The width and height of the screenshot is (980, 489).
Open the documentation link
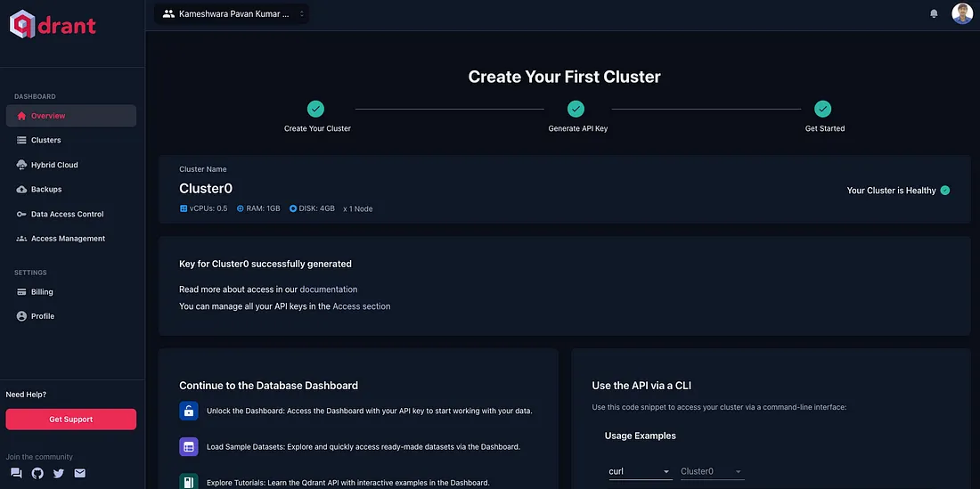(x=329, y=289)
